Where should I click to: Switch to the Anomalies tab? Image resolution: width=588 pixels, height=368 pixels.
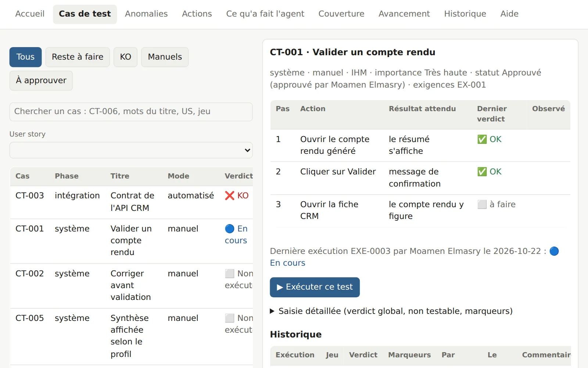pyautogui.click(x=146, y=14)
